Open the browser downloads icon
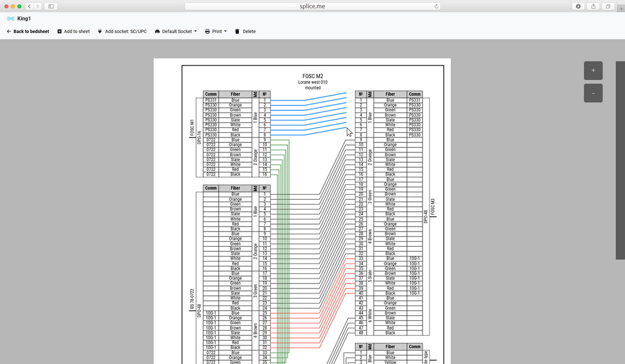625x364 pixels. pyautogui.click(x=578, y=6)
